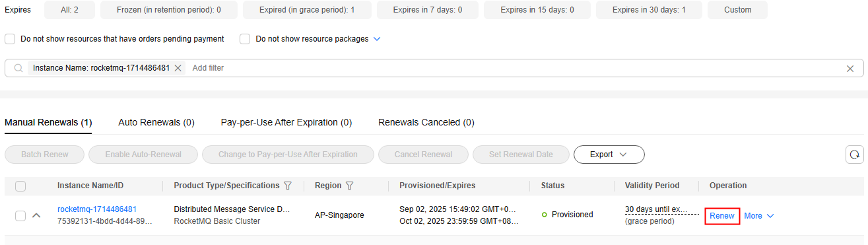The width and height of the screenshot is (868, 245).
Task: Select the rocketmq-1714486481 row checkbox
Action: coord(20,216)
